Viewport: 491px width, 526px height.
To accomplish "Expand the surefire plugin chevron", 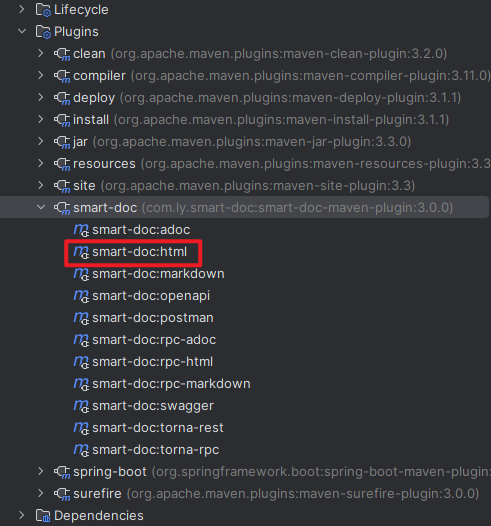I will coord(41,493).
